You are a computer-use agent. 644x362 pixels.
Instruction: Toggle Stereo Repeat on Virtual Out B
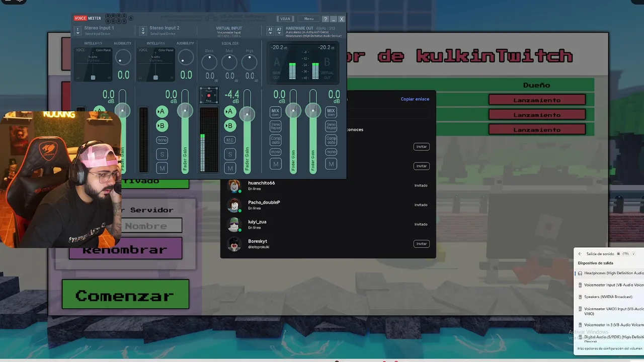click(331, 126)
